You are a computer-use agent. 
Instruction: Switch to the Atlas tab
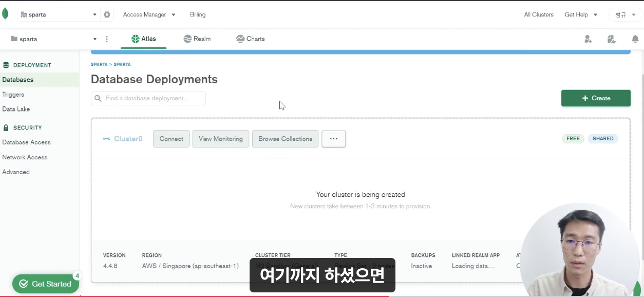(144, 39)
